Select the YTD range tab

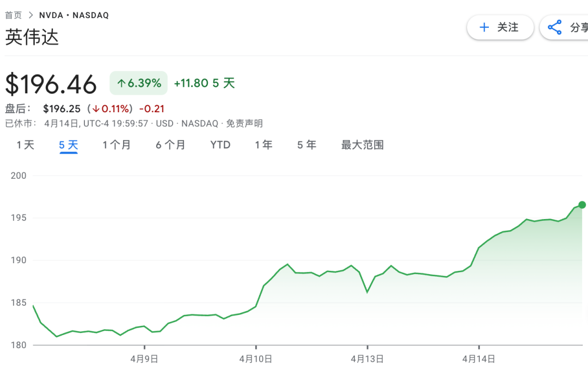coord(220,145)
